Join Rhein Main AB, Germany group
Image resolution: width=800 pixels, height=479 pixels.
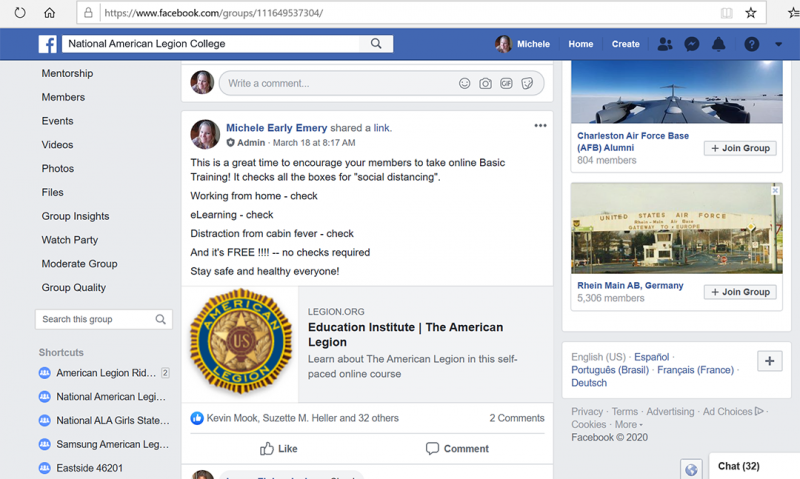740,292
